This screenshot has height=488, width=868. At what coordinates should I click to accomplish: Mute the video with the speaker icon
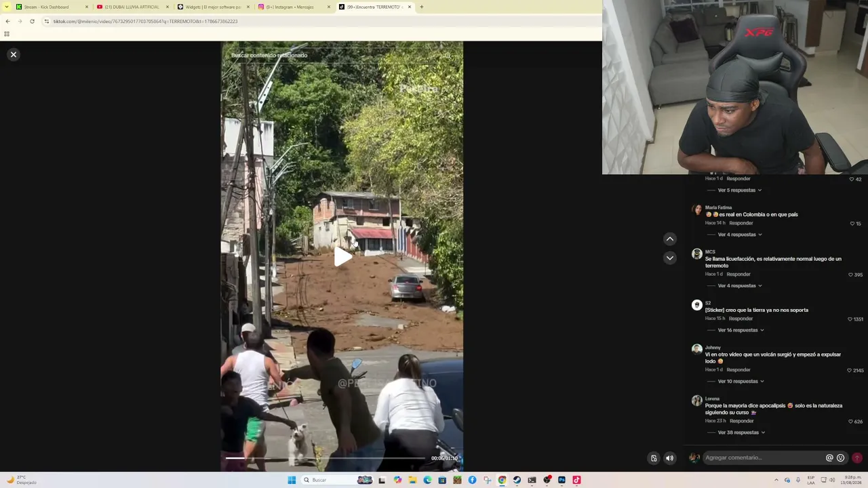click(x=670, y=458)
